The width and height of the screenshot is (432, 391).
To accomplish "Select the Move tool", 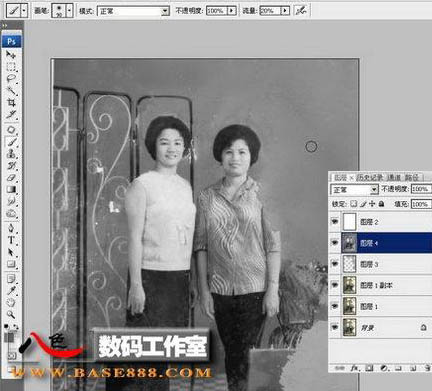I will 11,55.
